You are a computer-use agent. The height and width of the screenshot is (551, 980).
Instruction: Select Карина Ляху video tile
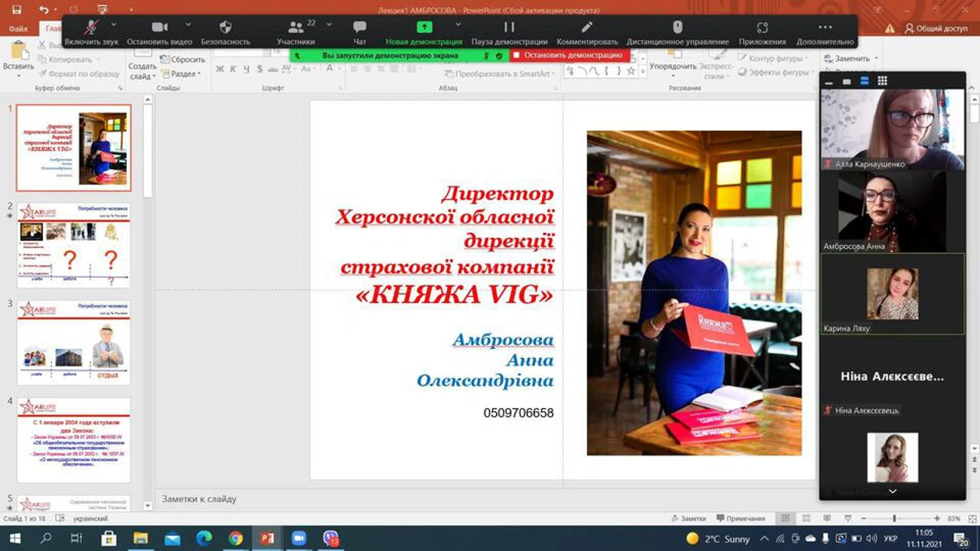tap(893, 294)
